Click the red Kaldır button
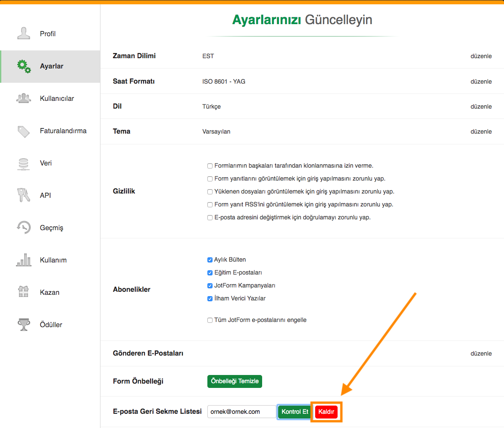The height and width of the screenshot is (428, 504). (326, 412)
